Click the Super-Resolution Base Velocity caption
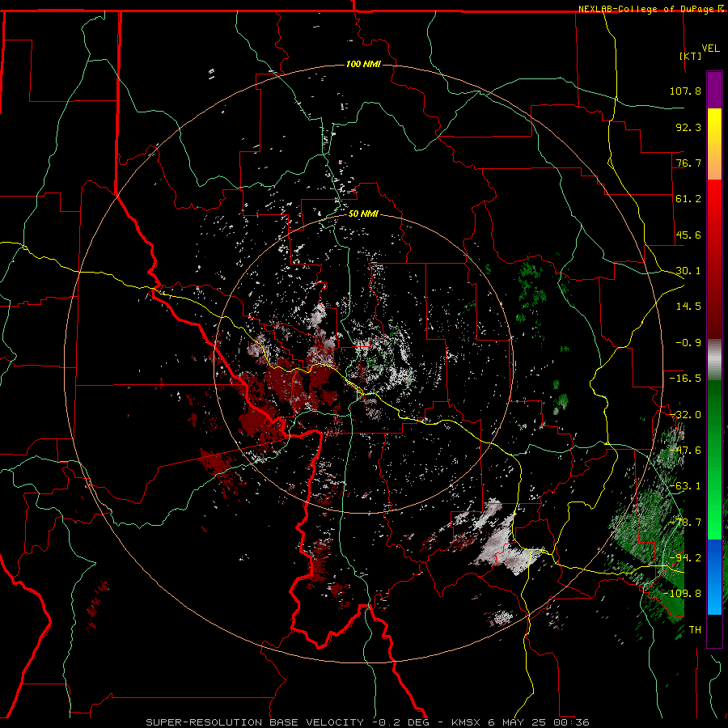The image size is (728, 728). pos(367,722)
